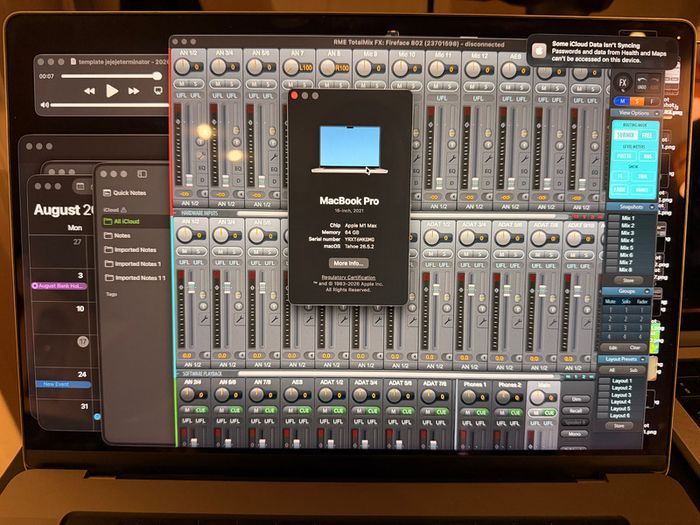Click rewind button in media player
This screenshot has width=700, height=525.
(89, 91)
